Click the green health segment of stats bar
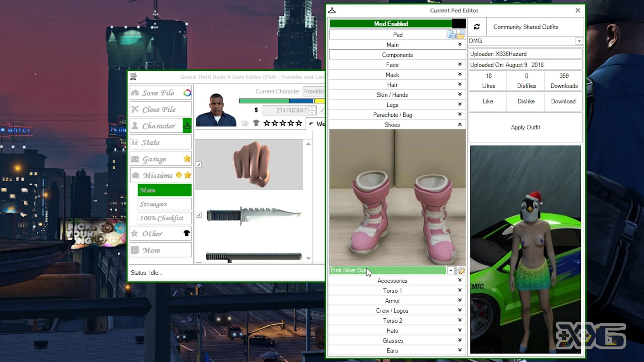The height and width of the screenshot is (362, 644). (264, 101)
